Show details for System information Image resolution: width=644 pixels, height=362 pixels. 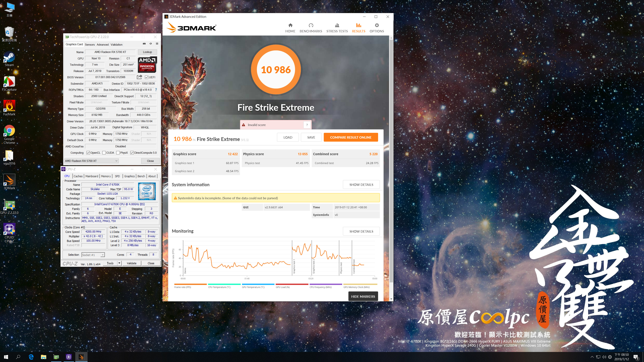click(x=361, y=185)
